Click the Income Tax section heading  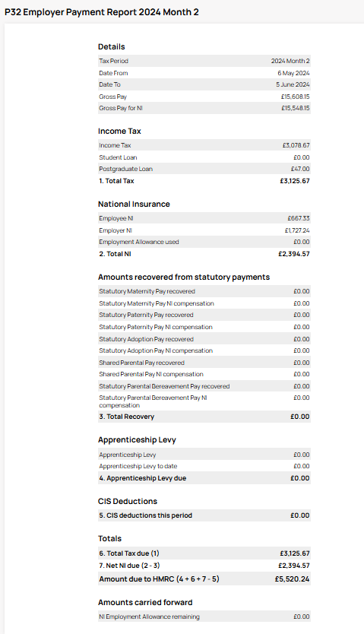tap(119, 131)
